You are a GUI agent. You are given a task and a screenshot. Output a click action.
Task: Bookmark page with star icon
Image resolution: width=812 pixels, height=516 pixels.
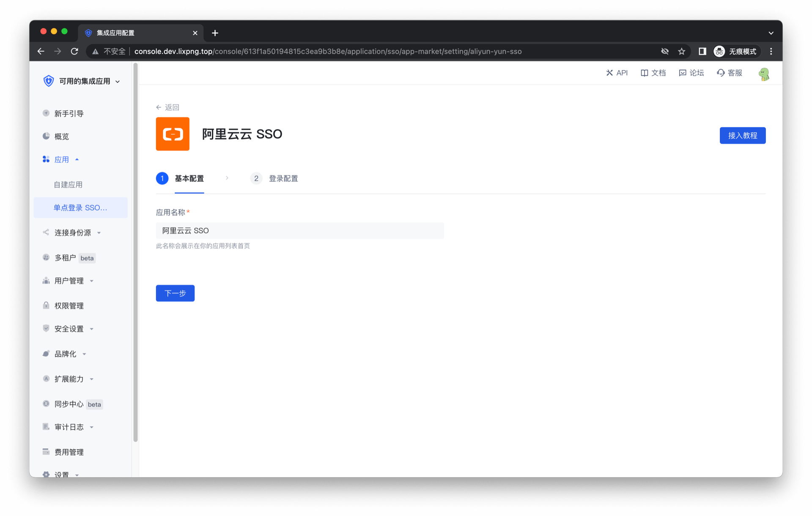681,51
